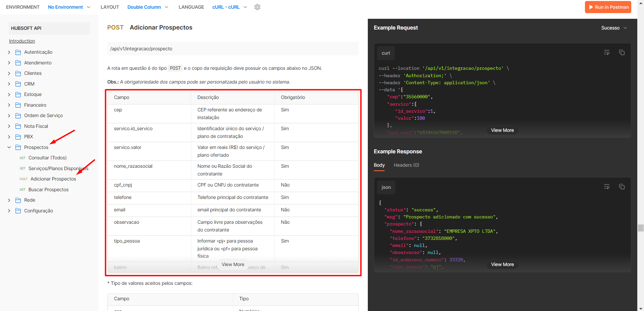Click the observacao table cell
Image resolution: width=644 pixels, height=311 pixels.
[149, 226]
